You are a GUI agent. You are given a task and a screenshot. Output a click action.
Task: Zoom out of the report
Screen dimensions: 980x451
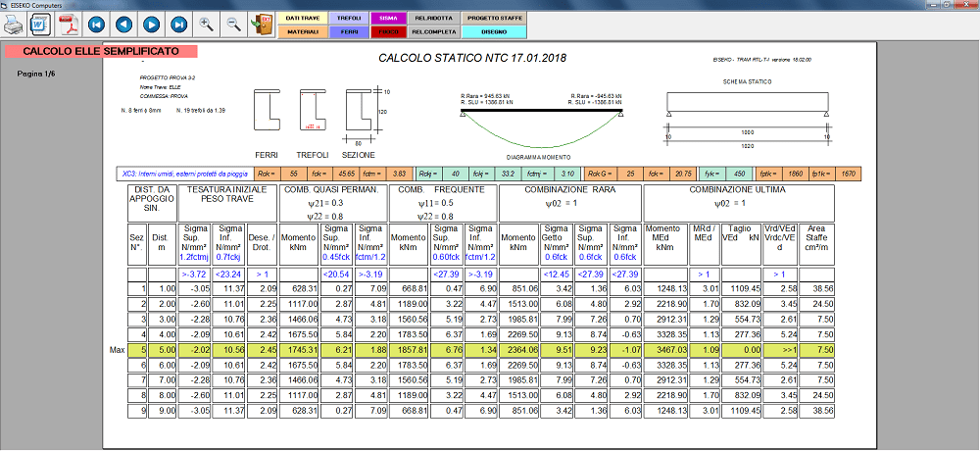point(234,25)
